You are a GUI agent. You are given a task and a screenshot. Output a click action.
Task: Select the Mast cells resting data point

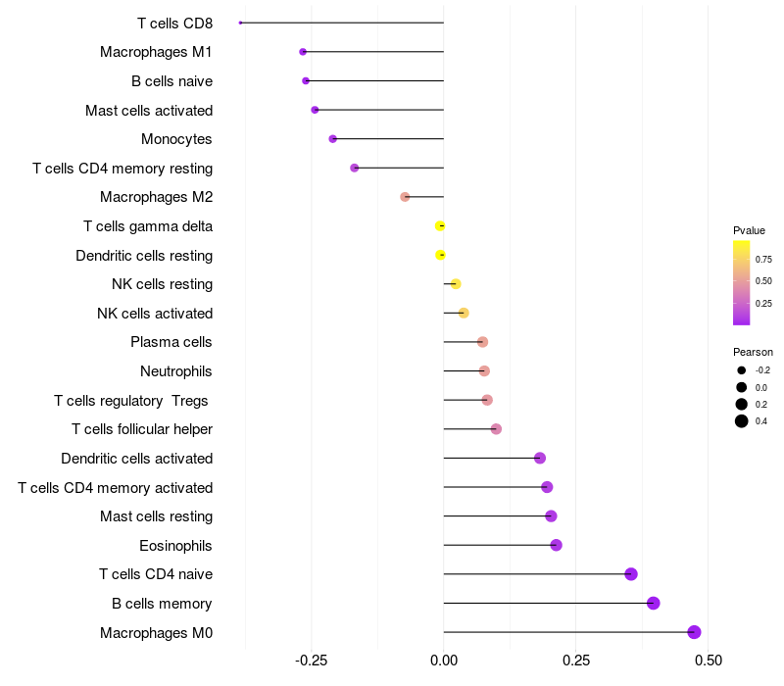(x=551, y=516)
